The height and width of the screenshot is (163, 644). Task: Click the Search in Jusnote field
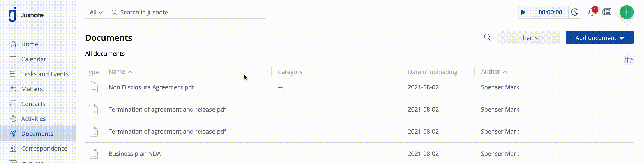(187, 12)
